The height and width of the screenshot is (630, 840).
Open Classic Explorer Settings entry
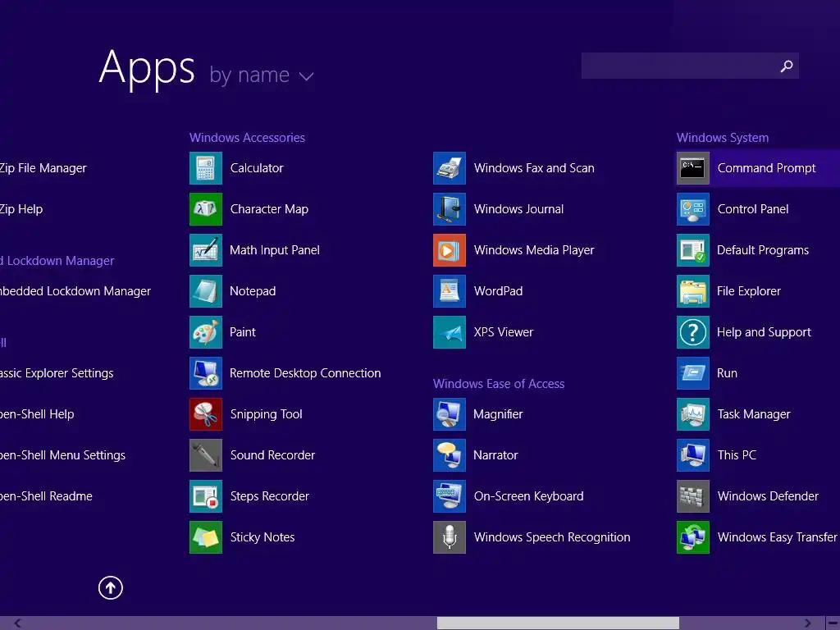pos(57,373)
